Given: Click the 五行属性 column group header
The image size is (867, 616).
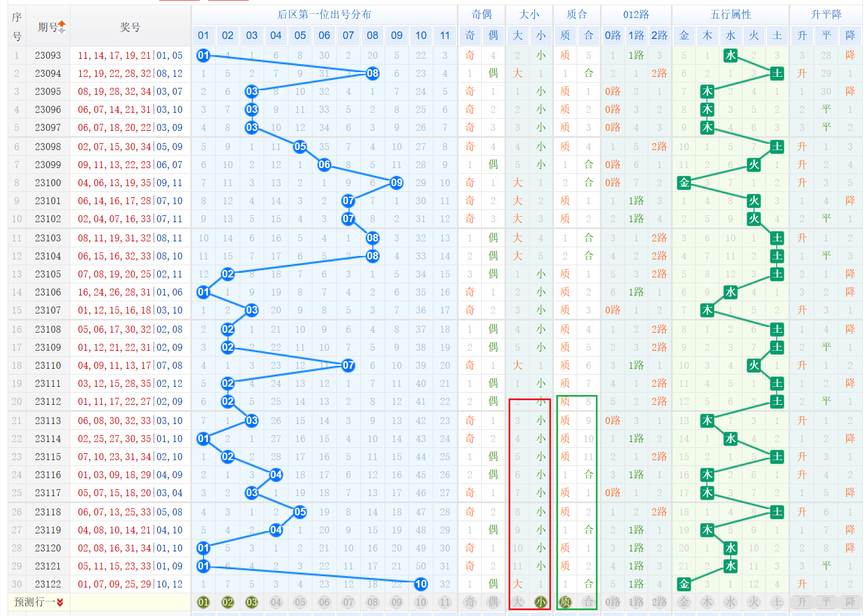Looking at the screenshot, I should (730, 15).
